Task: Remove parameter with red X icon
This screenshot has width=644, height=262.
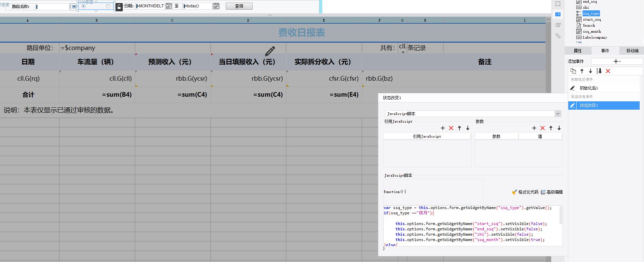Action: coord(543,128)
